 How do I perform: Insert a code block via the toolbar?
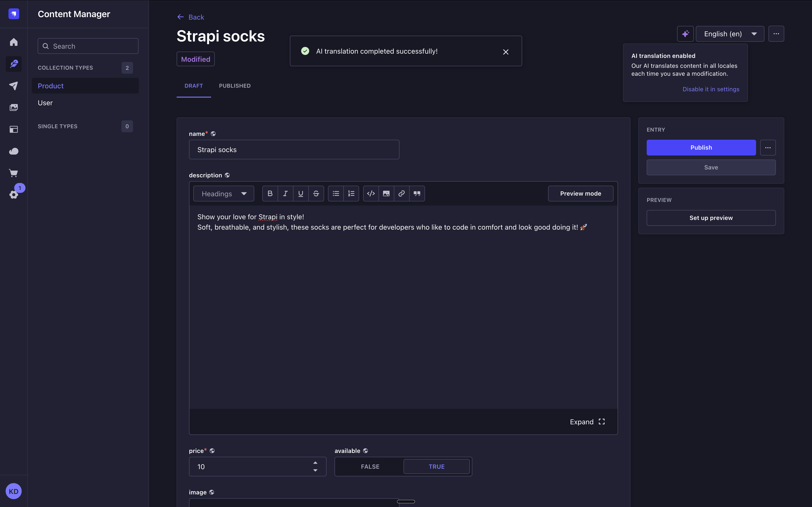(371, 194)
